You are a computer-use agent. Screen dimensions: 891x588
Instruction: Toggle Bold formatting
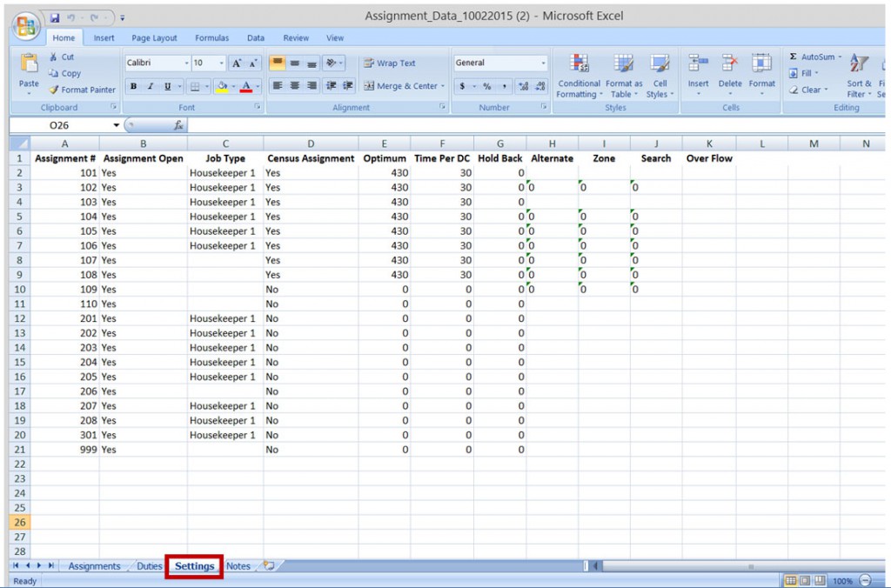(133, 86)
